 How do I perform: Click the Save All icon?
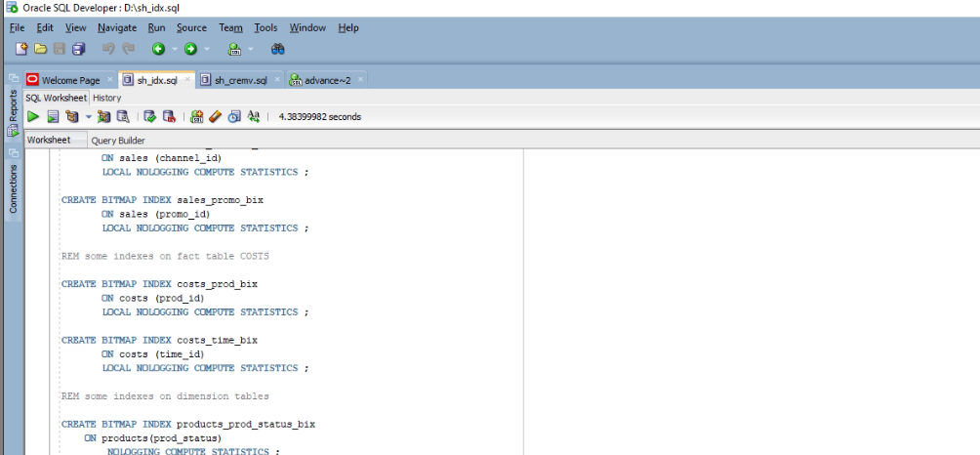pyautogui.click(x=79, y=49)
